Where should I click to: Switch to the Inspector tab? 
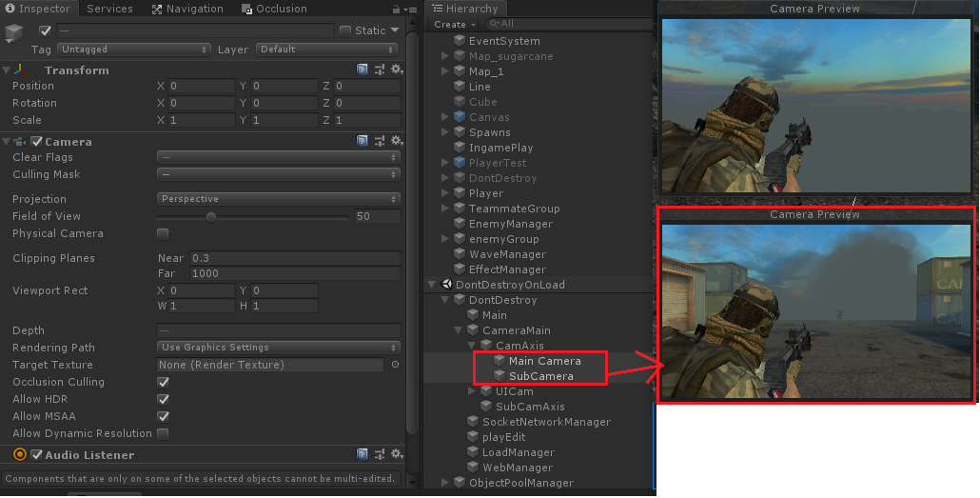(39, 9)
